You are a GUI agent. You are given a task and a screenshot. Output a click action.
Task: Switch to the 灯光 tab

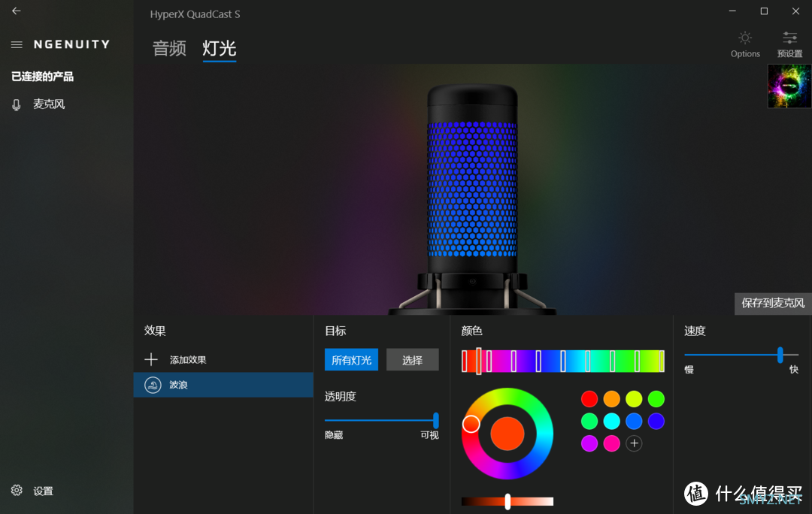click(x=220, y=49)
